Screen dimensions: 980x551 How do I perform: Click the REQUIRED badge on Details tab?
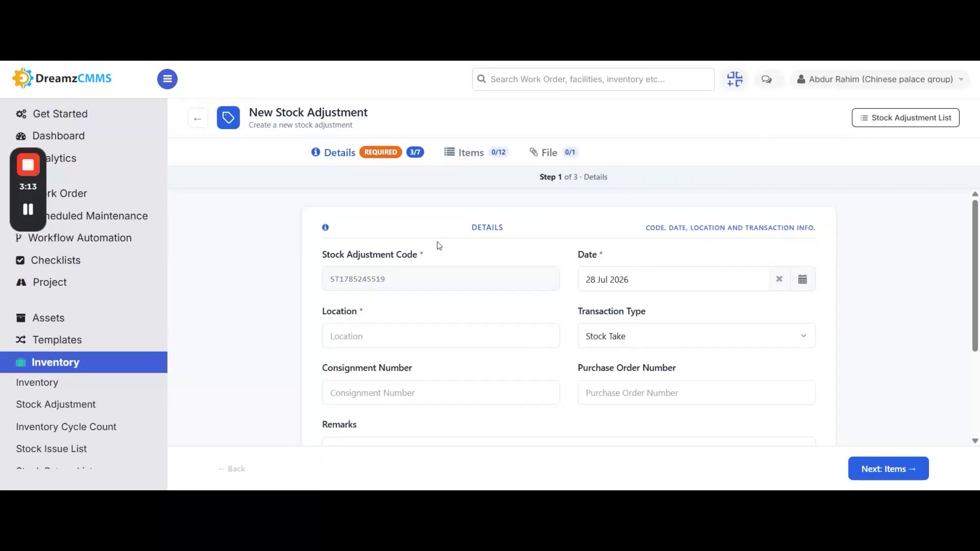pos(381,152)
